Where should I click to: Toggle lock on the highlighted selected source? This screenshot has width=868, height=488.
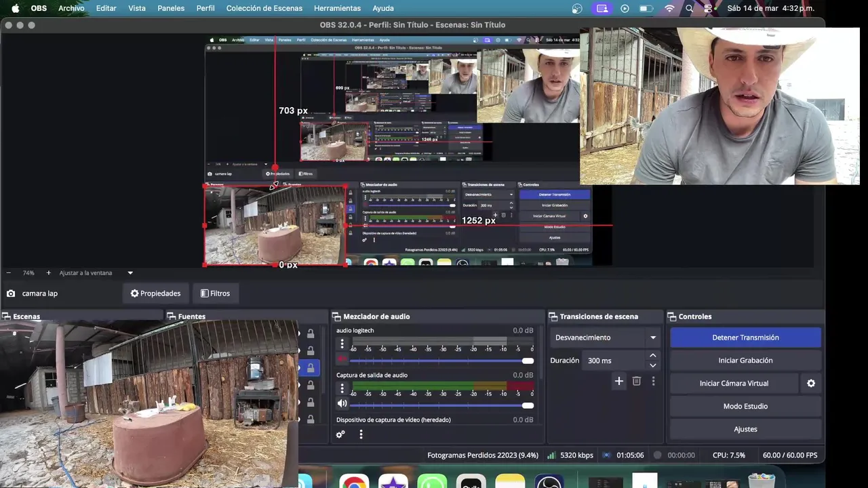[310, 367]
